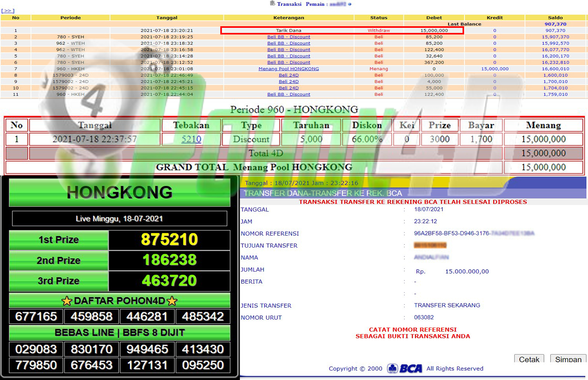Click 2nd prize number 186238
Image resolution: width=588 pixels, height=380 pixels.
[x=169, y=260]
